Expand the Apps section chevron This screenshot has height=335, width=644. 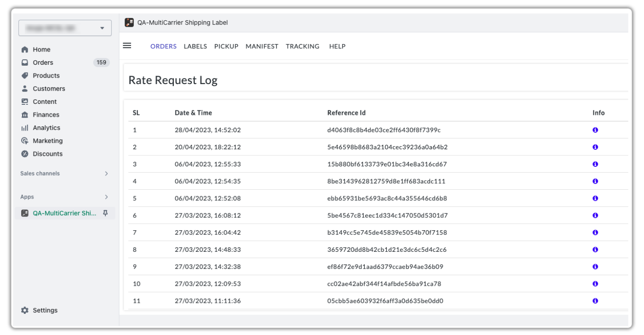coord(106,197)
